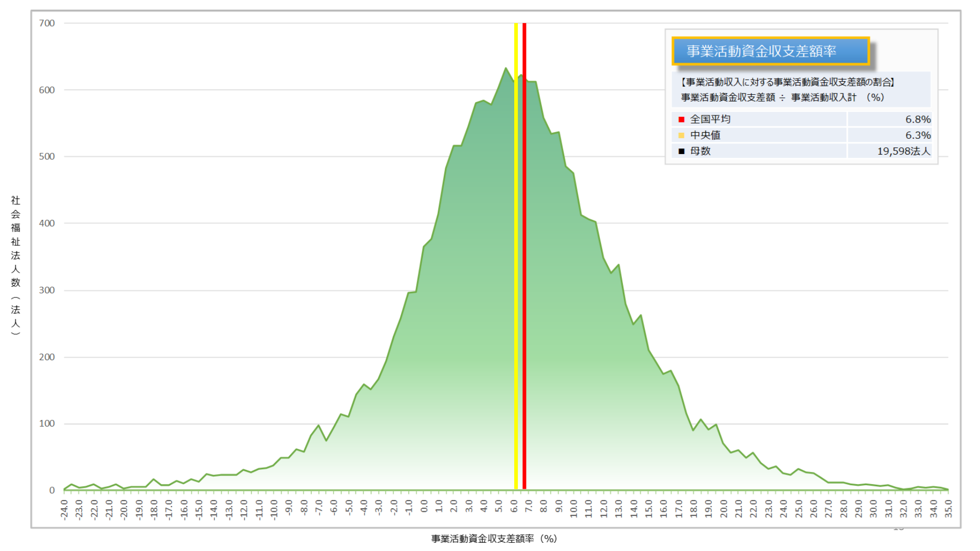Click the formula description text in legend
The width and height of the screenshot is (980, 551).
pyautogui.click(x=783, y=97)
